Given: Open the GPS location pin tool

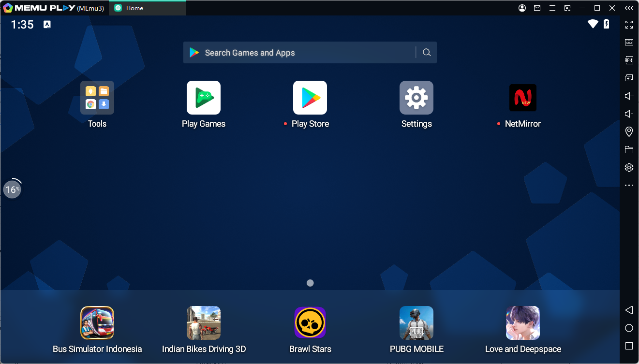Looking at the screenshot, I should (629, 131).
